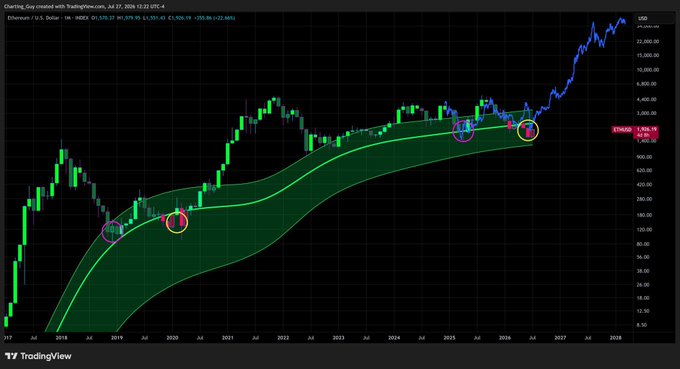The height and width of the screenshot is (369, 680).
Task: Click the low price value L1,551.43
Action: [154, 18]
